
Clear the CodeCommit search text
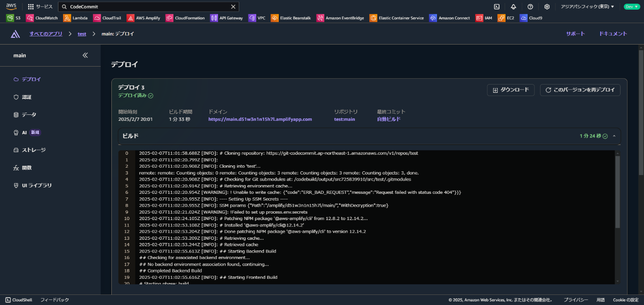click(233, 7)
